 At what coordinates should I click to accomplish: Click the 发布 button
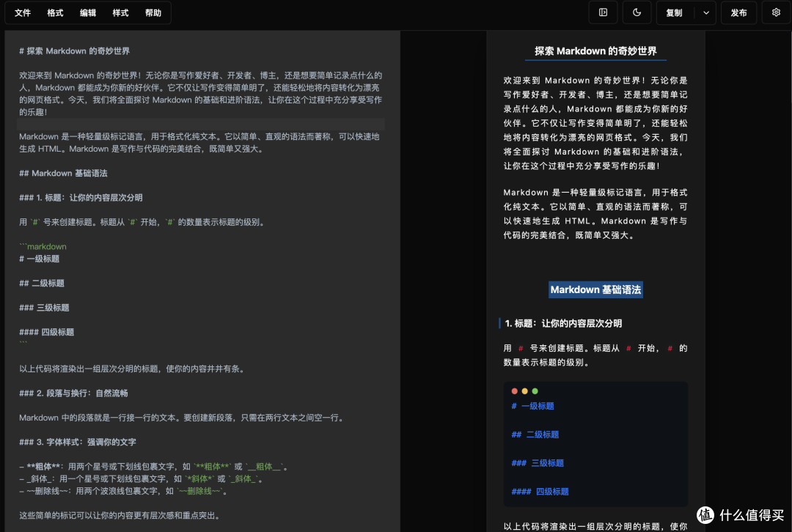click(x=738, y=13)
